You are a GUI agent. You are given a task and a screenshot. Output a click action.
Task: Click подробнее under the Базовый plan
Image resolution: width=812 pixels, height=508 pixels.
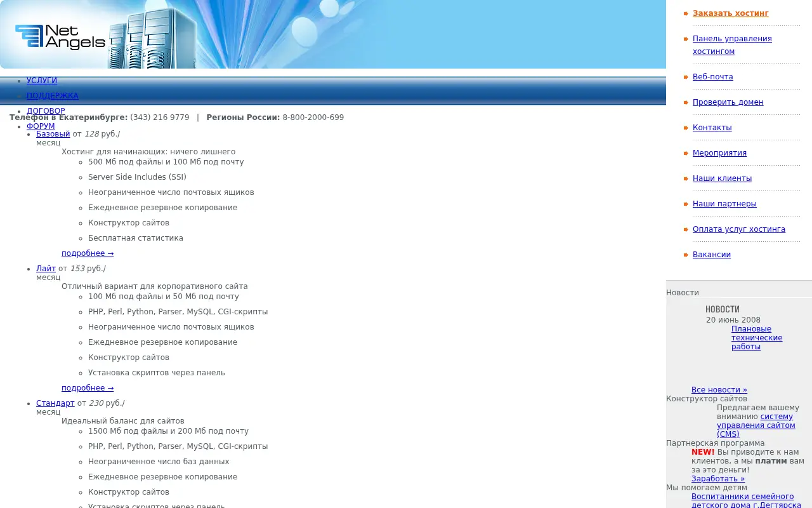coord(88,253)
